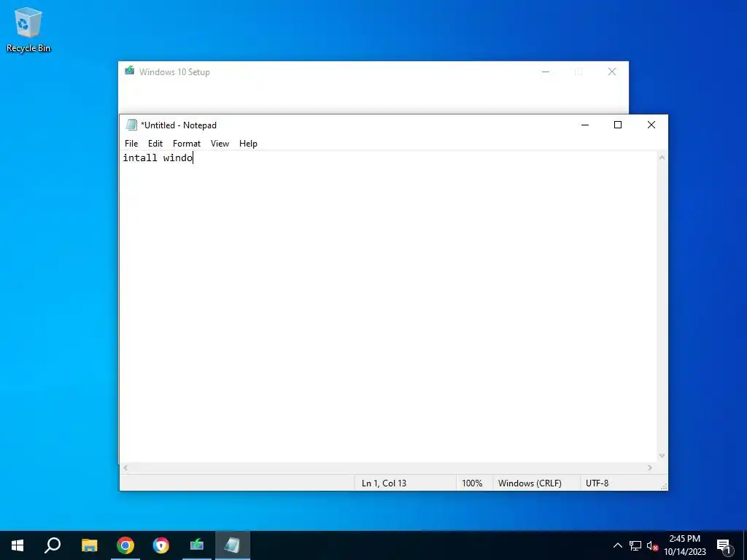The image size is (747, 560).
Task: Click the Windows 10 Setup title bar icon
Action: [x=130, y=71]
